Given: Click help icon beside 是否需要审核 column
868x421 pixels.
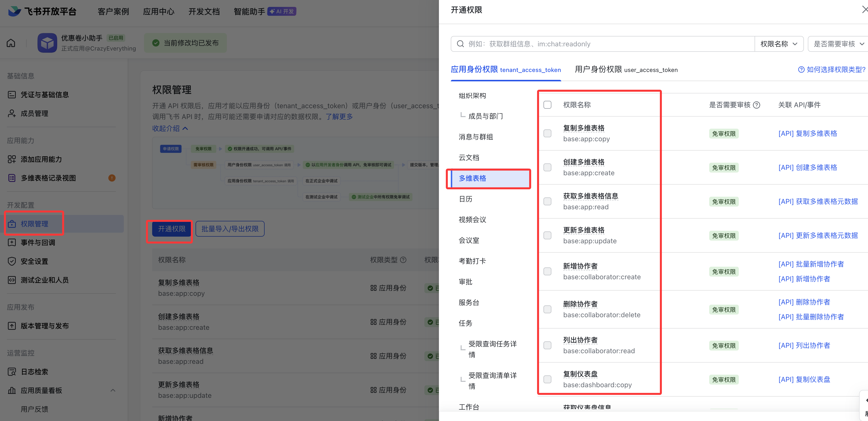Looking at the screenshot, I should click(757, 105).
